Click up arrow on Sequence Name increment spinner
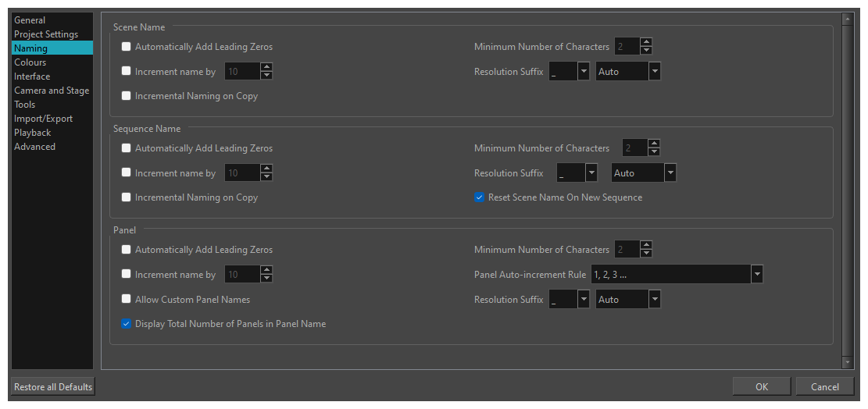Viewport: 868px width, 409px height. tap(266, 169)
